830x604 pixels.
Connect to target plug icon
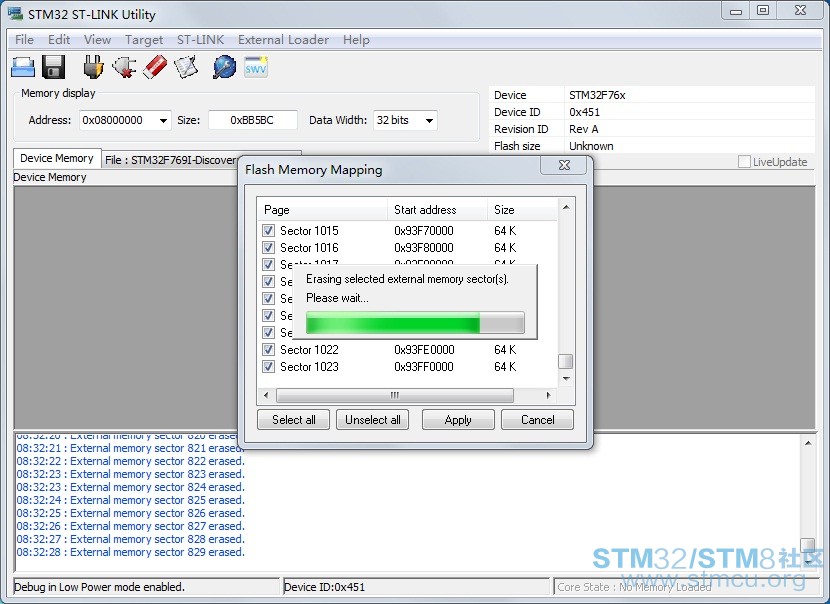93,67
